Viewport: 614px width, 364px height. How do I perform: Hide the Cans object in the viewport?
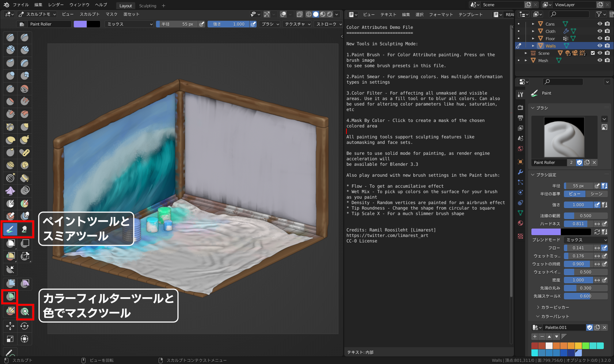[599, 24]
